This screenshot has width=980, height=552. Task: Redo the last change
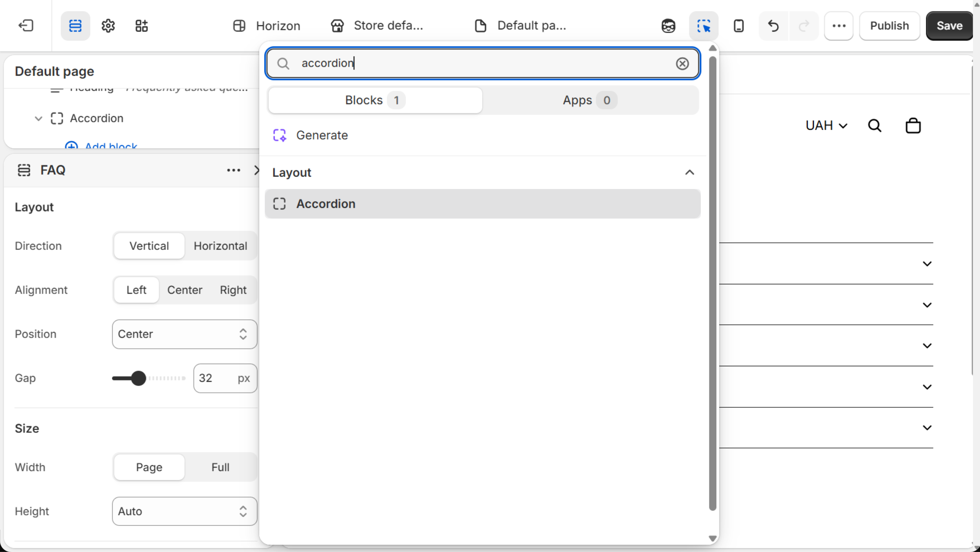point(804,26)
